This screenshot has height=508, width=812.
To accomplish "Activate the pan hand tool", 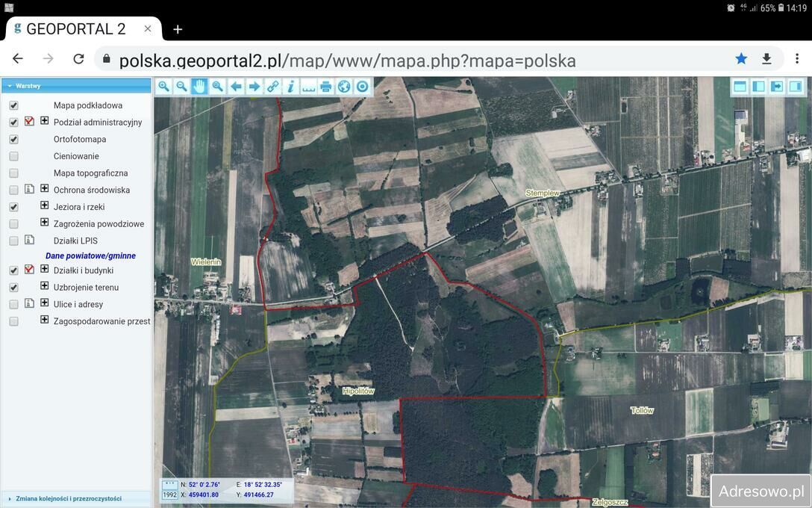I will (199, 86).
